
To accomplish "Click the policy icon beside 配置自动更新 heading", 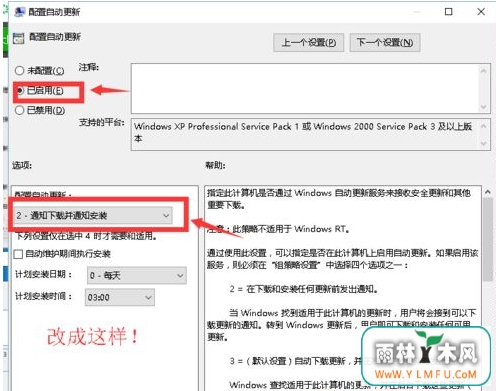I will point(19,38).
